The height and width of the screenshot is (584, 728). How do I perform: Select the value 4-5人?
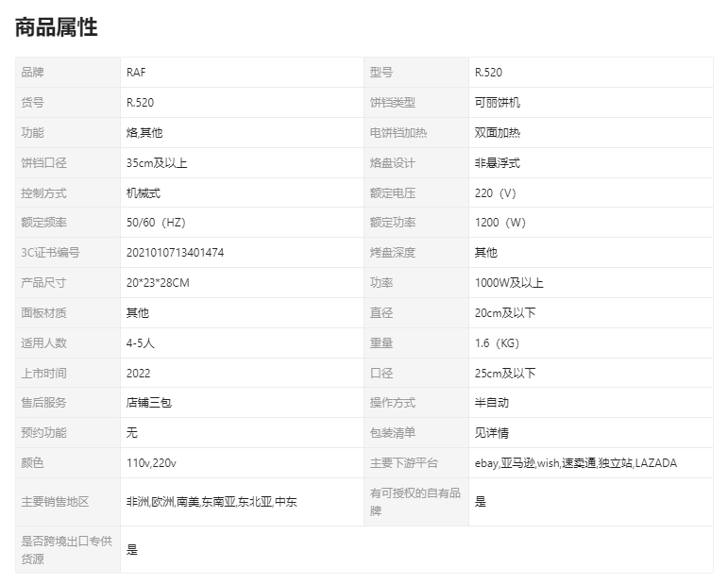(x=140, y=342)
